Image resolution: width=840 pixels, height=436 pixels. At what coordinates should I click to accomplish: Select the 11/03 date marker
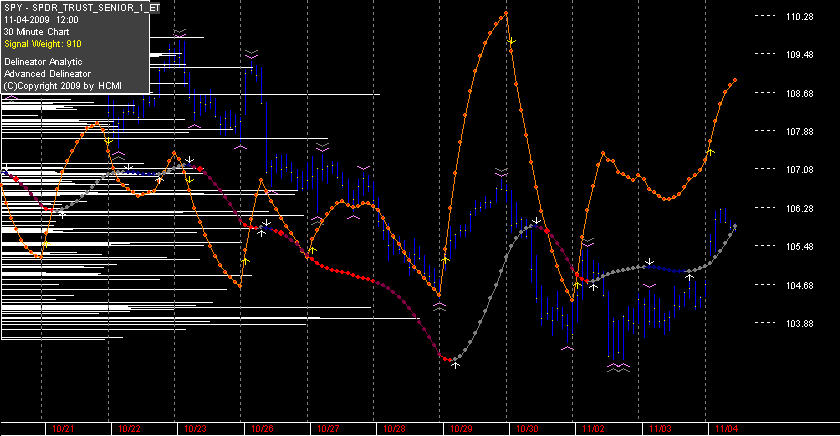[x=661, y=429]
